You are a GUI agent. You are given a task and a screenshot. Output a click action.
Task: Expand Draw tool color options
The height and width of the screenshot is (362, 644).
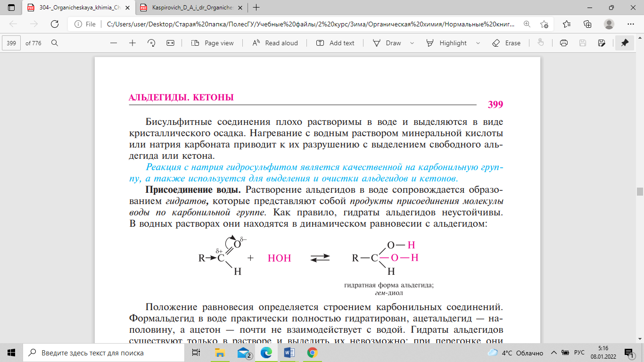tap(412, 43)
